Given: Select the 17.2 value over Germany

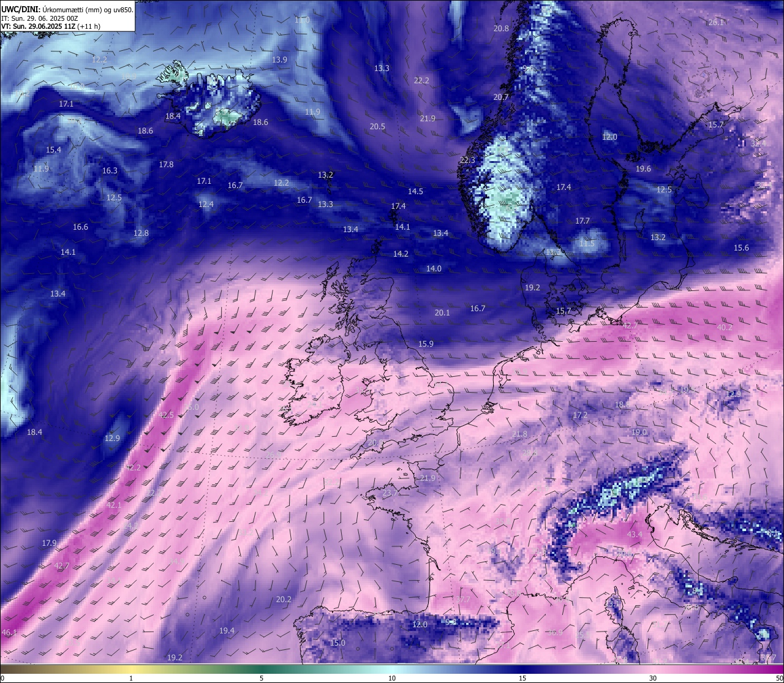Looking at the screenshot, I should (x=580, y=415).
